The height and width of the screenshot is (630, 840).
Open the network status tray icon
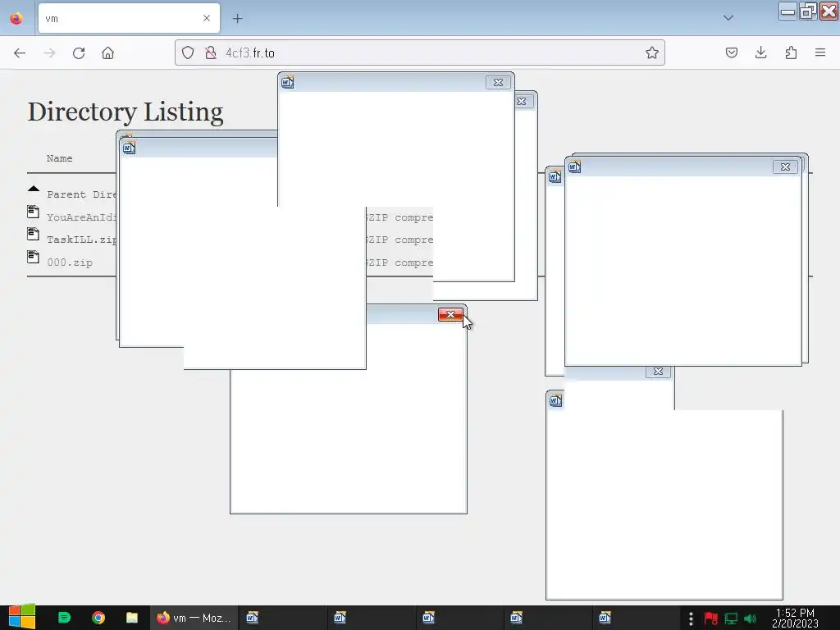731,619
